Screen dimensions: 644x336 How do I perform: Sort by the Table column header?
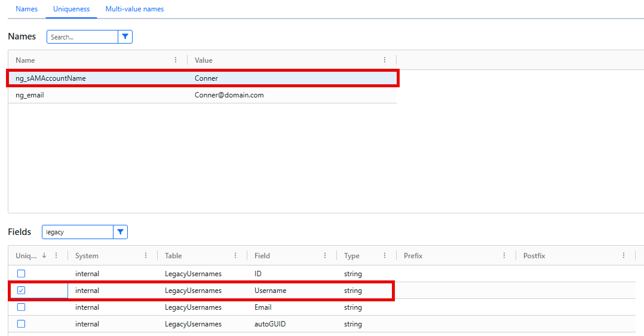(173, 255)
